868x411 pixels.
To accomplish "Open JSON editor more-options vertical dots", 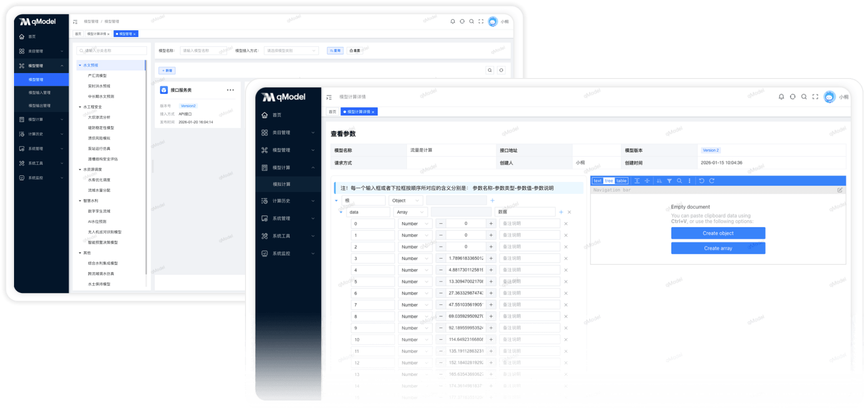I will point(689,181).
